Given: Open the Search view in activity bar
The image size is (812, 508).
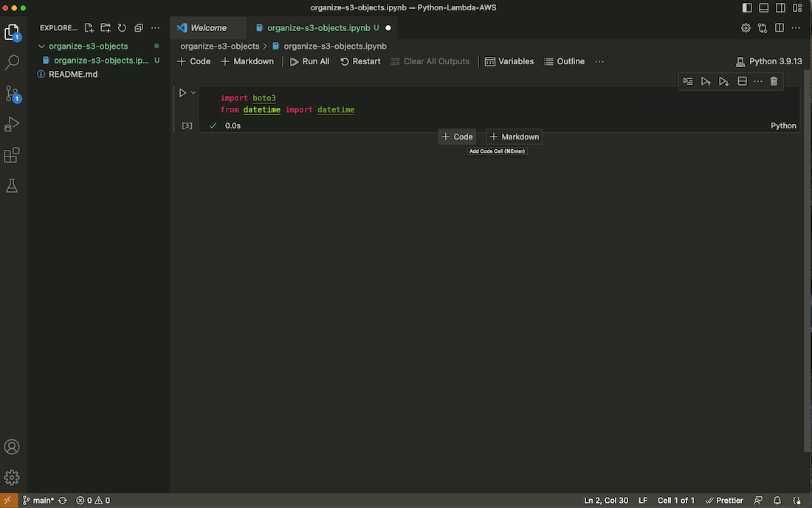Looking at the screenshot, I should 12,63.
